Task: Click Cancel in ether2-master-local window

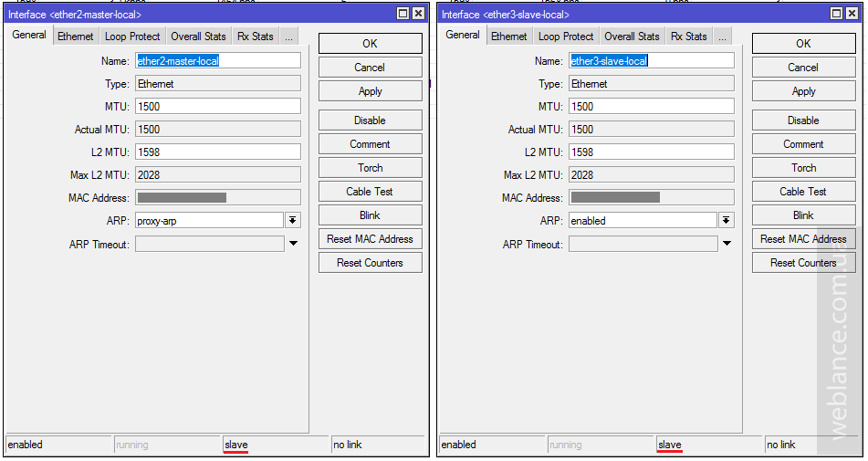Action: click(x=370, y=68)
